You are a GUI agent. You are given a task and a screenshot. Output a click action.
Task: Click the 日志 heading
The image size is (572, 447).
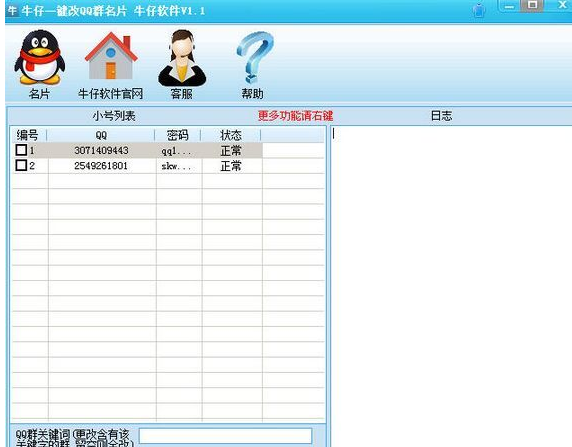point(441,116)
